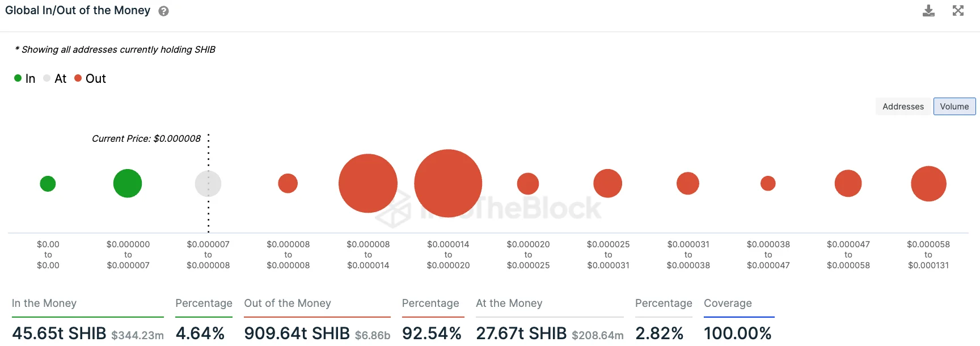The height and width of the screenshot is (346, 980).
Task: Select the Volume view toggle
Action: pos(954,107)
